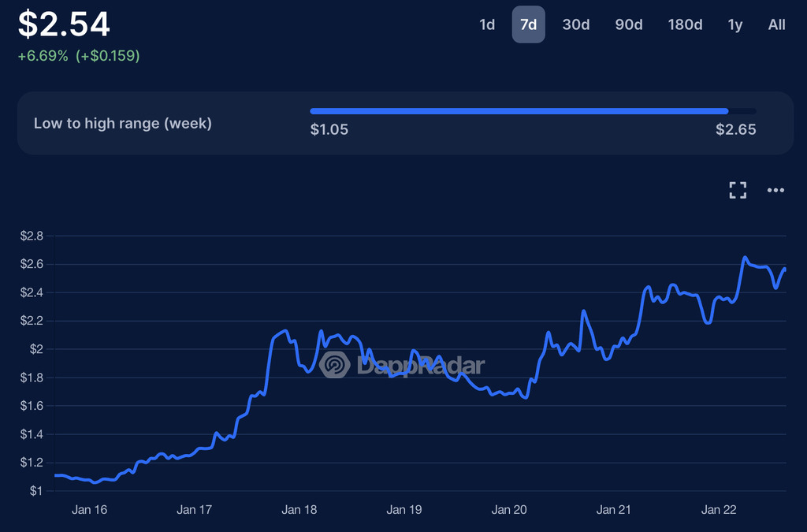807x532 pixels.
Task: Click the $2.54 current price
Action: pyautogui.click(x=65, y=24)
